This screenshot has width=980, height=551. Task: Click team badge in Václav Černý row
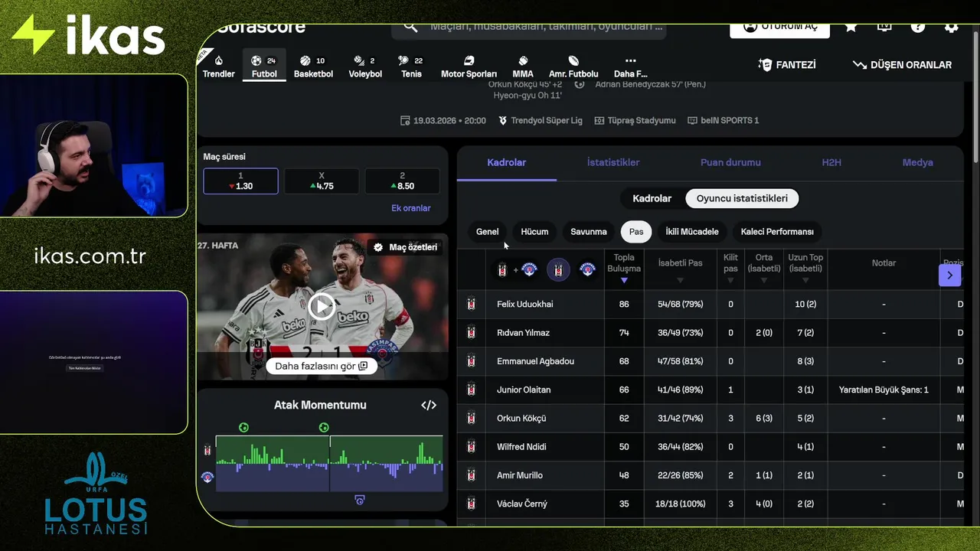pyautogui.click(x=471, y=504)
